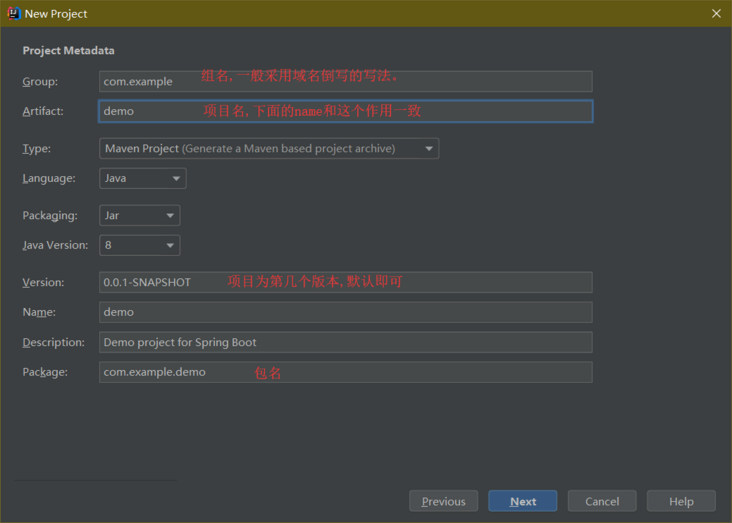Click the Name field containing demo

coord(345,312)
